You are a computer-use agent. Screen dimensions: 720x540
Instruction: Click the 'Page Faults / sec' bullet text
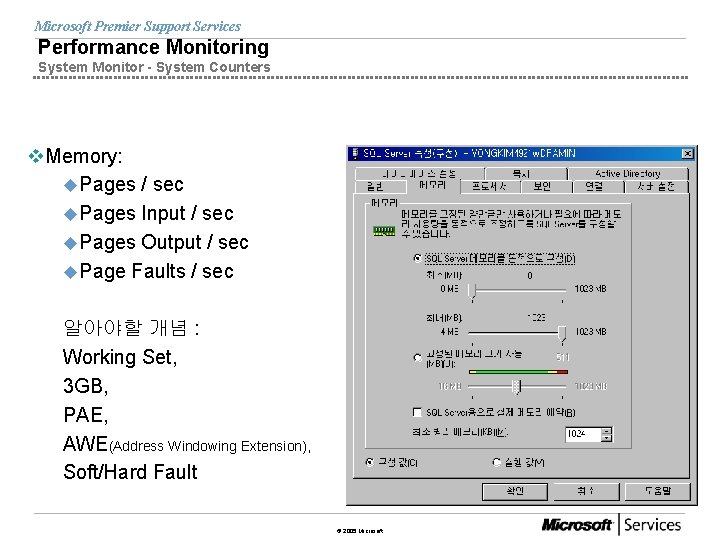157,271
